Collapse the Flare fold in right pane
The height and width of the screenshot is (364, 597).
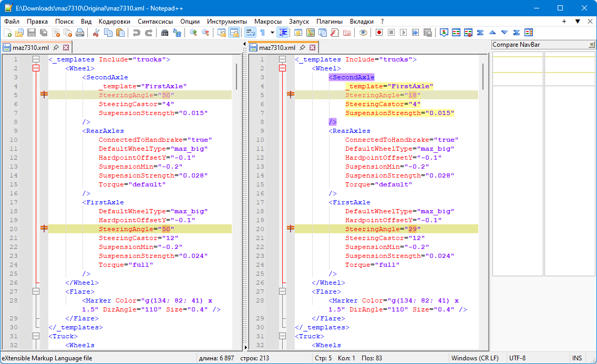pos(283,292)
